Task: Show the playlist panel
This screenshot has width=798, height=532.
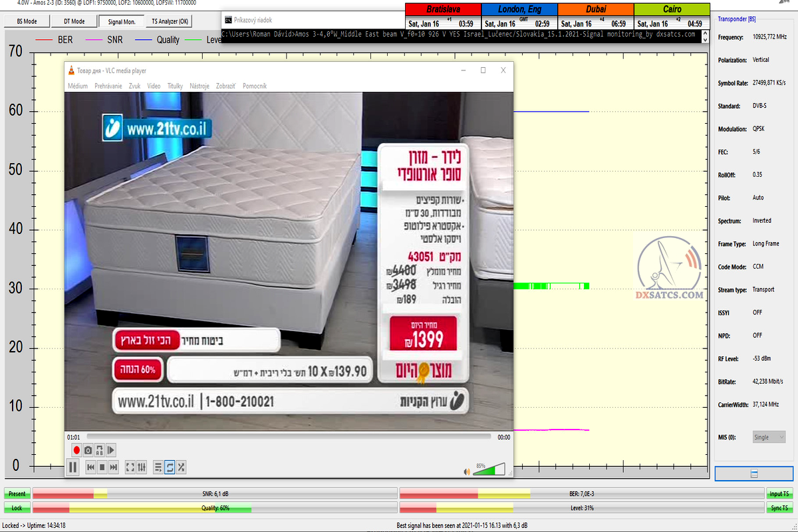Action: click(158, 467)
